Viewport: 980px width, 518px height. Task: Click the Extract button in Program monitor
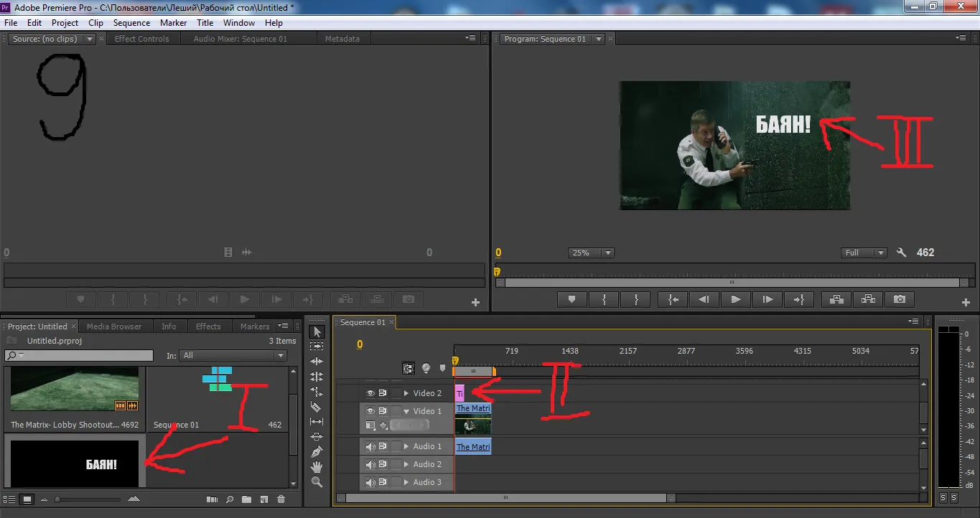[867, 300]
